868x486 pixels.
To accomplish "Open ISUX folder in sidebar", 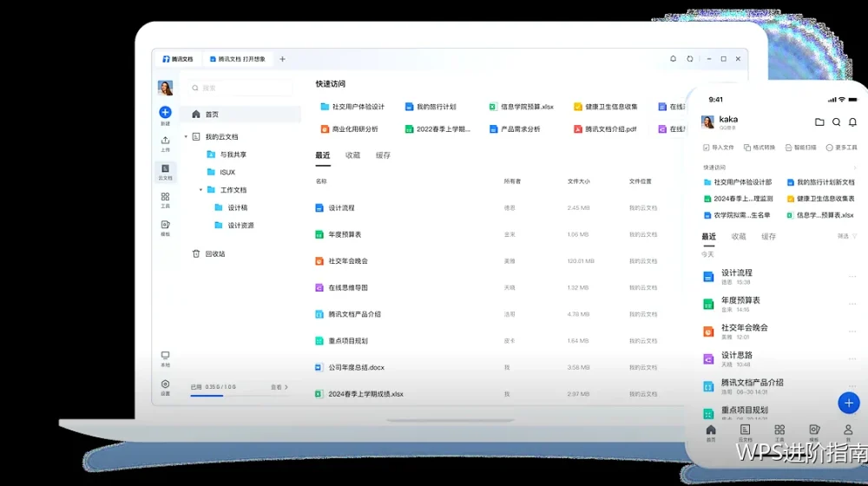I will click(x=220, y=172).
